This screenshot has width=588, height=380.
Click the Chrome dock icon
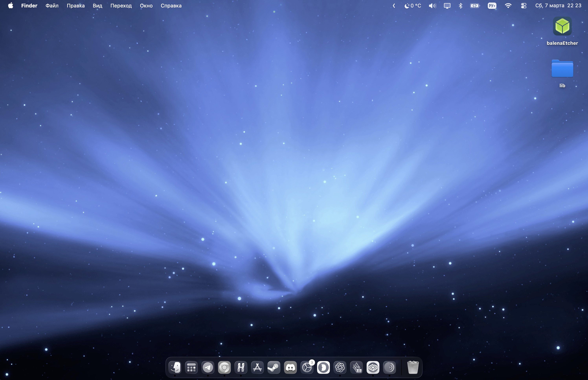pos(224,367)
